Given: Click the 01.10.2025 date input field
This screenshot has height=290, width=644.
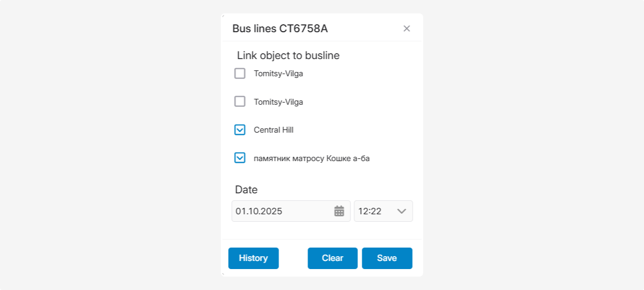Looking at the screenshot, I should (282, 211).
